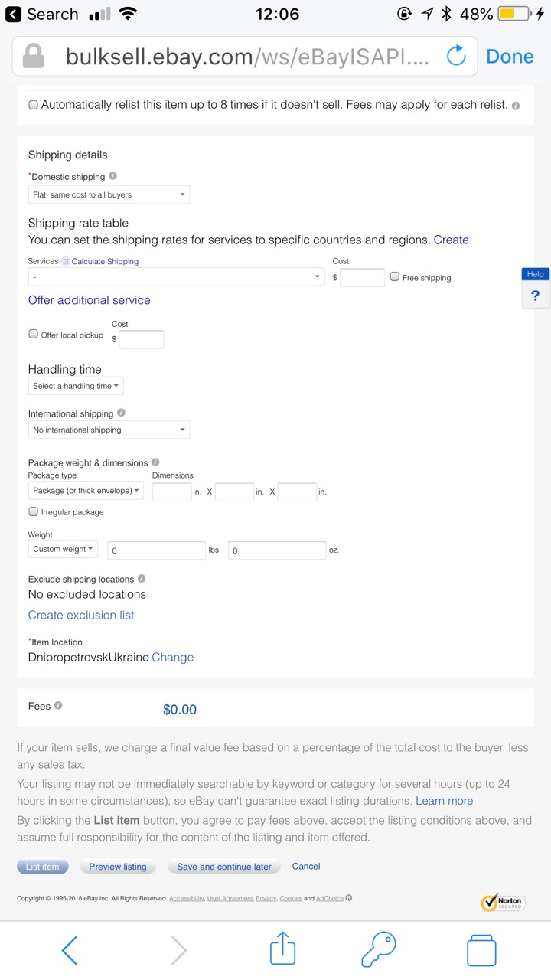Click the Help question mark icon

click(535, 296)
